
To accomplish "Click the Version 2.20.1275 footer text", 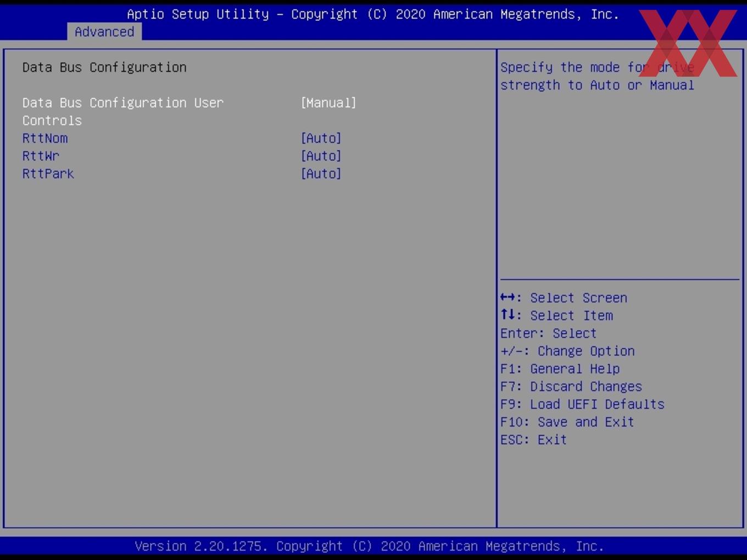I will [x=369, y=546].
